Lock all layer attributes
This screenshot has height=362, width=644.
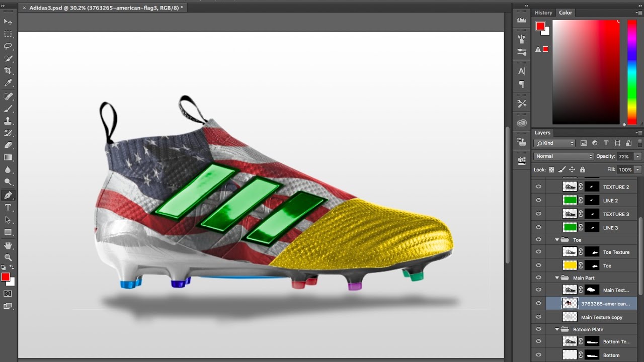pos(583,170)
